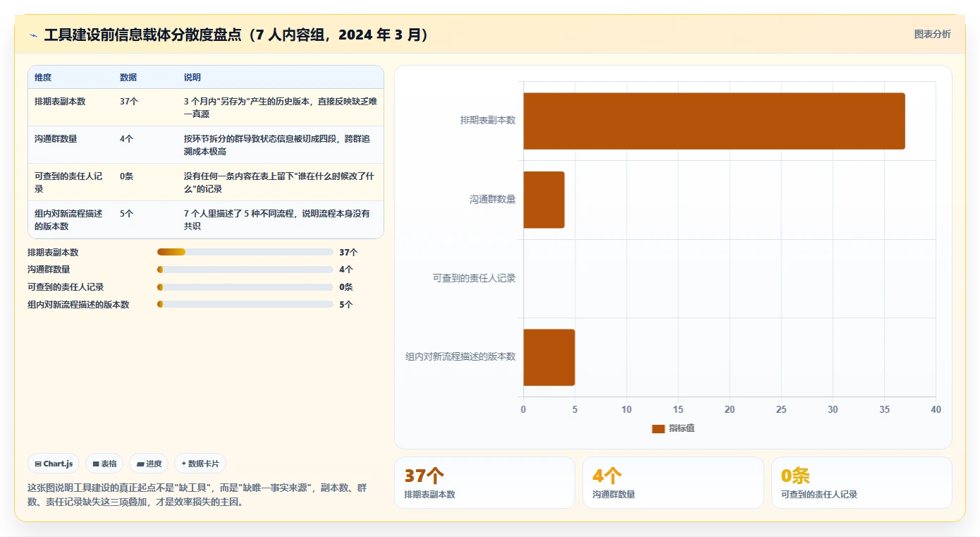Click the 沟通群数量 bar in the chart
The image size is (980, 537).
point(544,200)
